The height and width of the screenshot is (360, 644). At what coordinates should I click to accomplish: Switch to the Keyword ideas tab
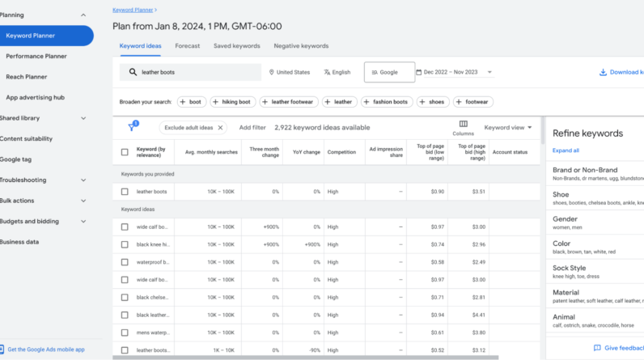click(x=140, y=46)
